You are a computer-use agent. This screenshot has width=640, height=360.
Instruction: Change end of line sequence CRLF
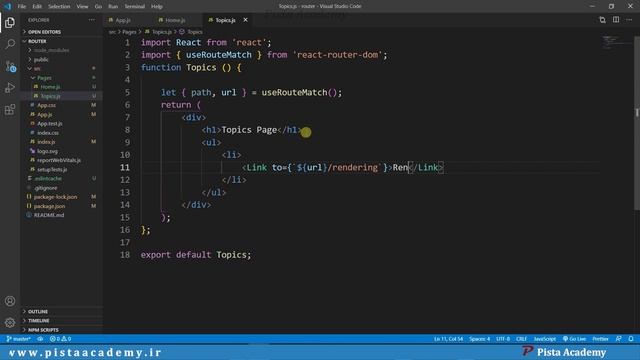(521, 339)
